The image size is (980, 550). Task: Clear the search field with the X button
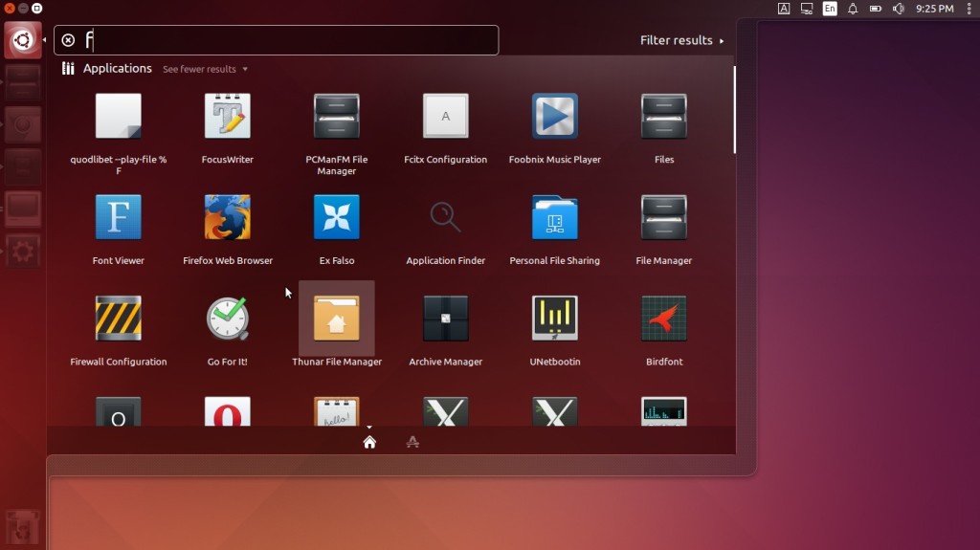tap(68, 40)
